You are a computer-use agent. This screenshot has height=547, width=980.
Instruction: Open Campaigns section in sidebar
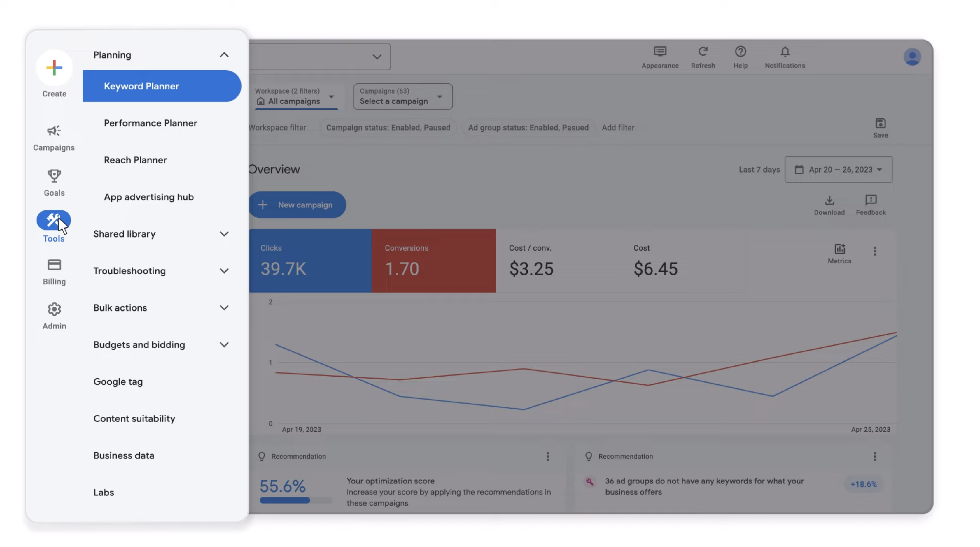coord(54,138)
